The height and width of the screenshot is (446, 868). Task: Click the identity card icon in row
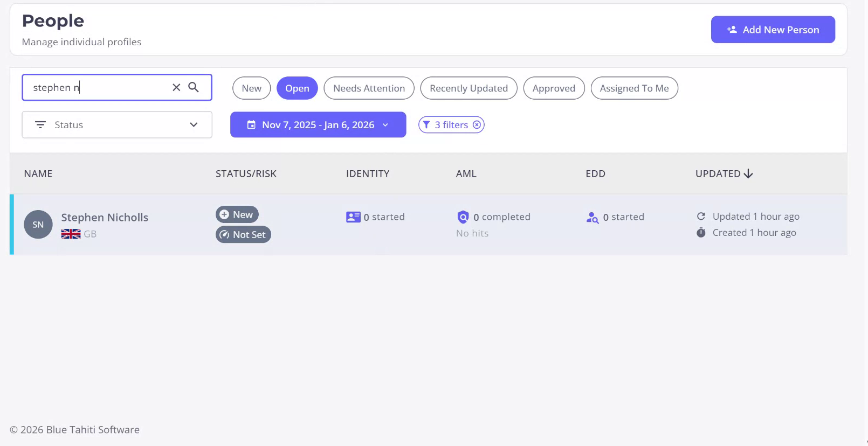click(x=353, y=217)
